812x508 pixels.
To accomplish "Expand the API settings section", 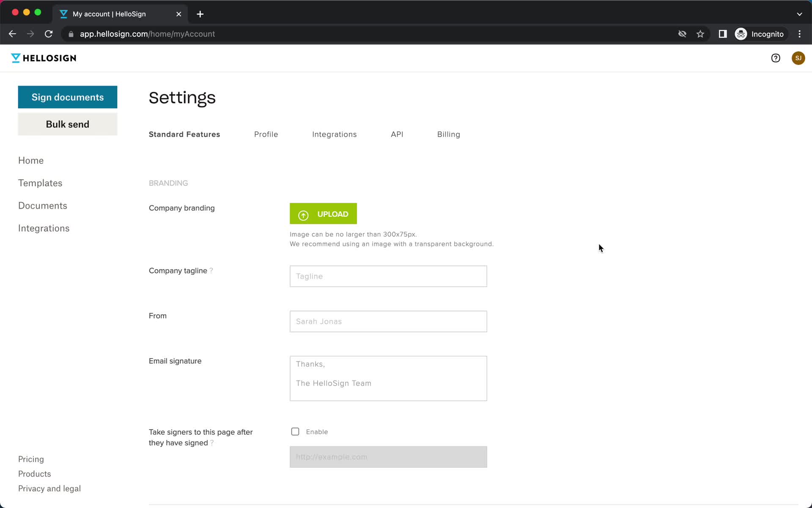I will point(397,133).
